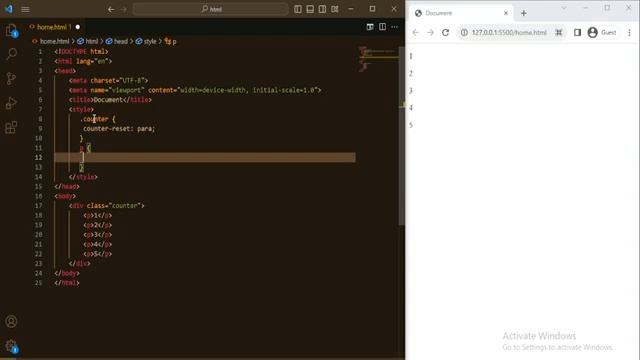
Task: Click counter-reset: para; on line 9
Action: pos(119,129)
